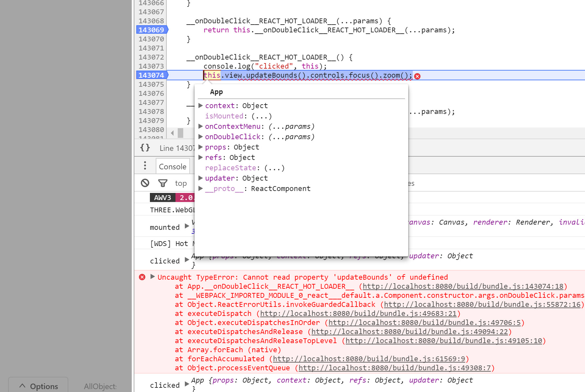Click the Line 14307 cursor position status text
Screen dimensions: 585x392
click(177, 148)
